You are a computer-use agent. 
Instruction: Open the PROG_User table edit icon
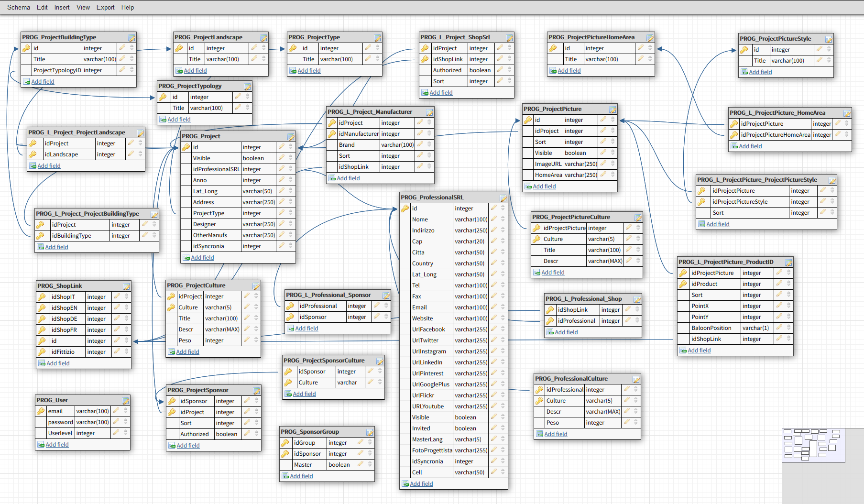(x=125, y=401)
